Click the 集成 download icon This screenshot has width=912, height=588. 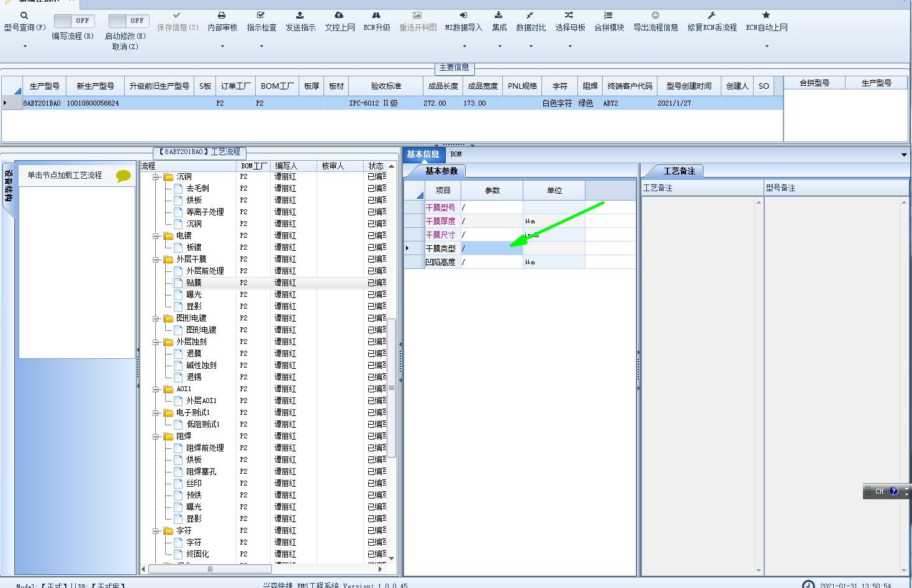click(499, 15)
